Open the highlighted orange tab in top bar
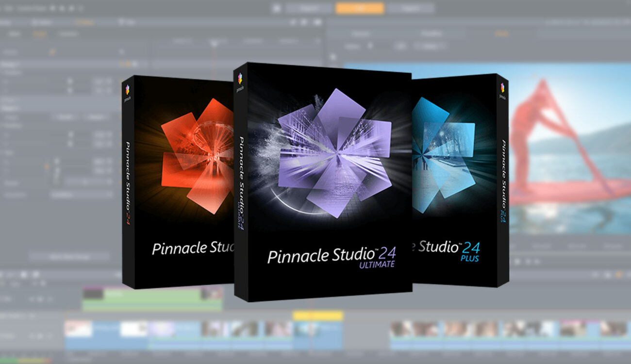Image resolution: width=631 pixels, height=364 pixels. point(360,8)
